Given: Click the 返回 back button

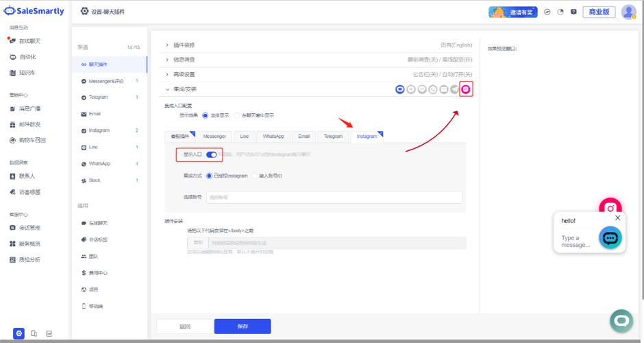Looking at the screenshot, I should pos(185,326).
